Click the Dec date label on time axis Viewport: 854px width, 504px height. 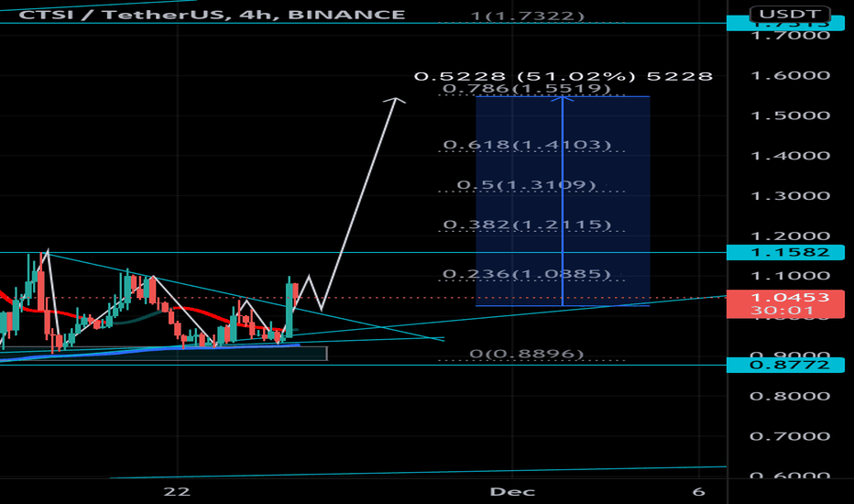click(512, 492)
